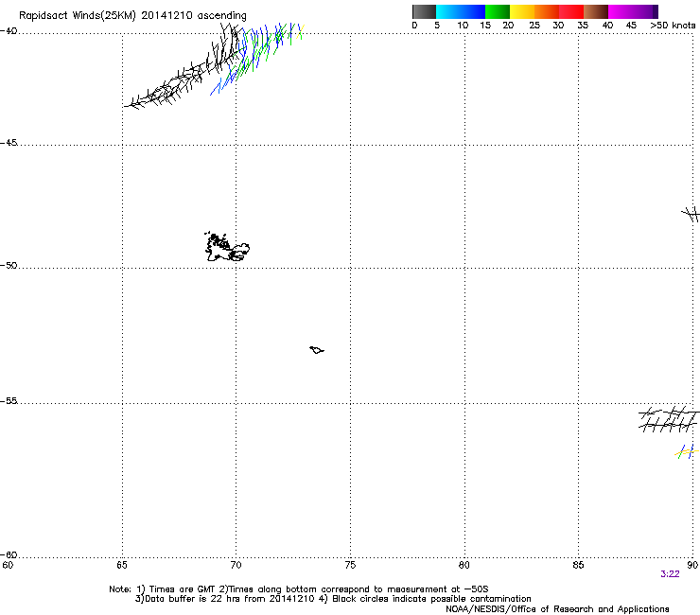Image resolution: width=700 pixels, height=615 pixels.
Task: Click the yellow wind barb near 73E, -40
Action: click(x=300, y=32)
